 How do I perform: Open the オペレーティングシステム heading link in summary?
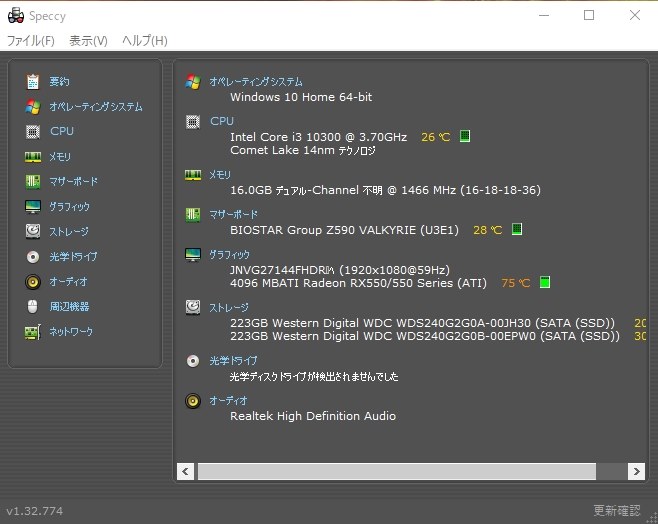click(256, 81)
